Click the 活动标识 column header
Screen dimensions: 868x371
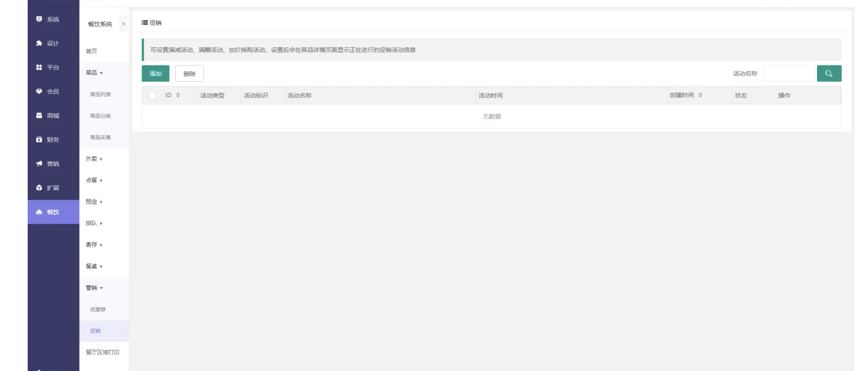[x=256, y=95]
